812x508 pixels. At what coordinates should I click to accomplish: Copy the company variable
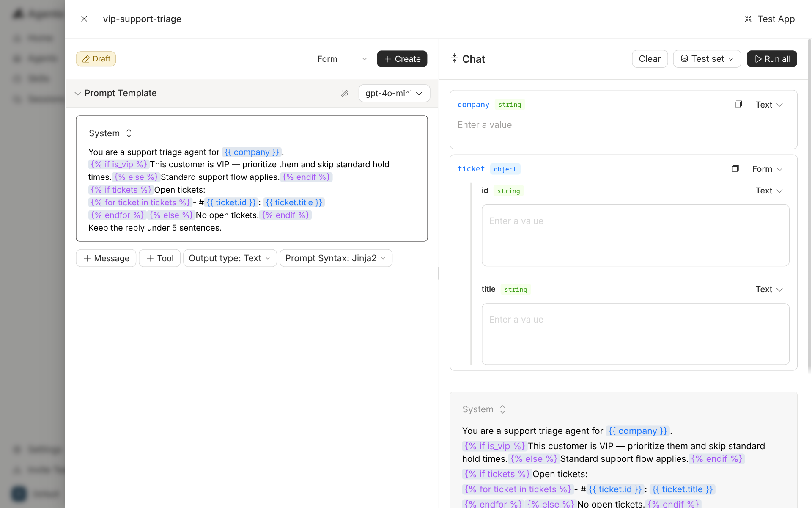[x=738, y=104]
